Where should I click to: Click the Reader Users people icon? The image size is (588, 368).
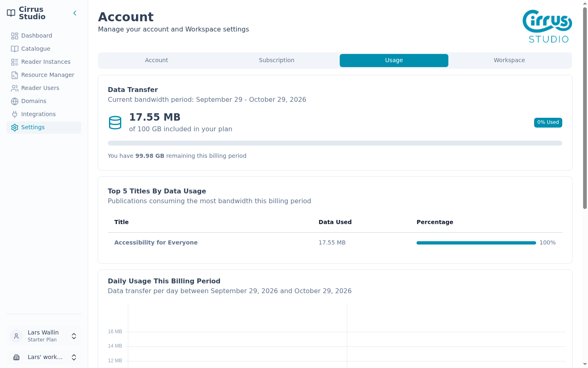click(x=15, y=88)
